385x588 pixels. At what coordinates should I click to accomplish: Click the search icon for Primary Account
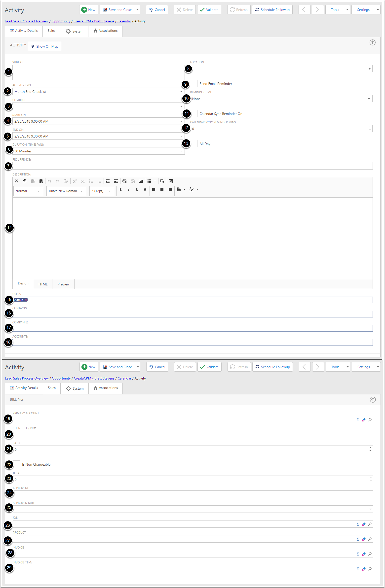[370, 420]
